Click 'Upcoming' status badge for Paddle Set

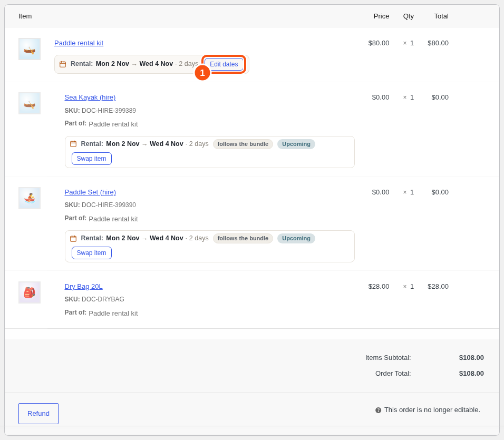tap(296, 239)
